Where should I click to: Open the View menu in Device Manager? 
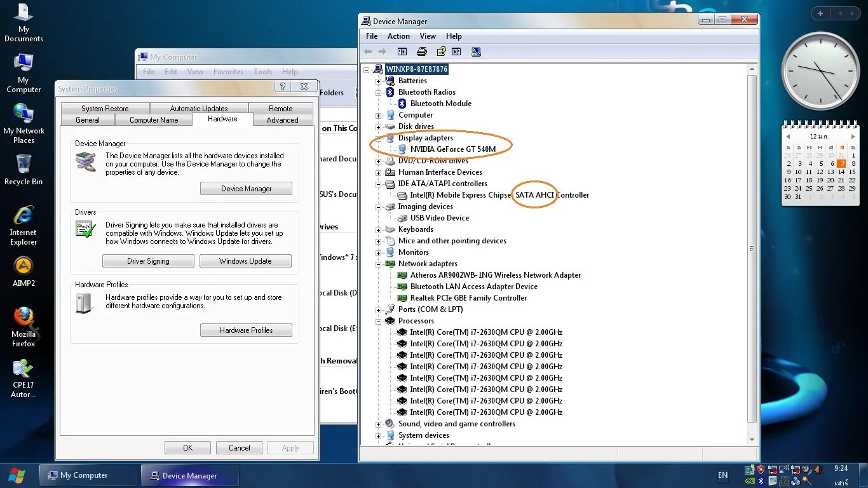click(x=428, y=36)
